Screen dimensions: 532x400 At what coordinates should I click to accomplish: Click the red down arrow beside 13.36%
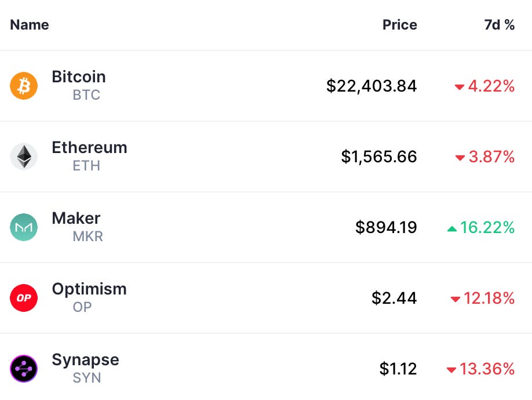pyautogui.click(x=451, y=370)
